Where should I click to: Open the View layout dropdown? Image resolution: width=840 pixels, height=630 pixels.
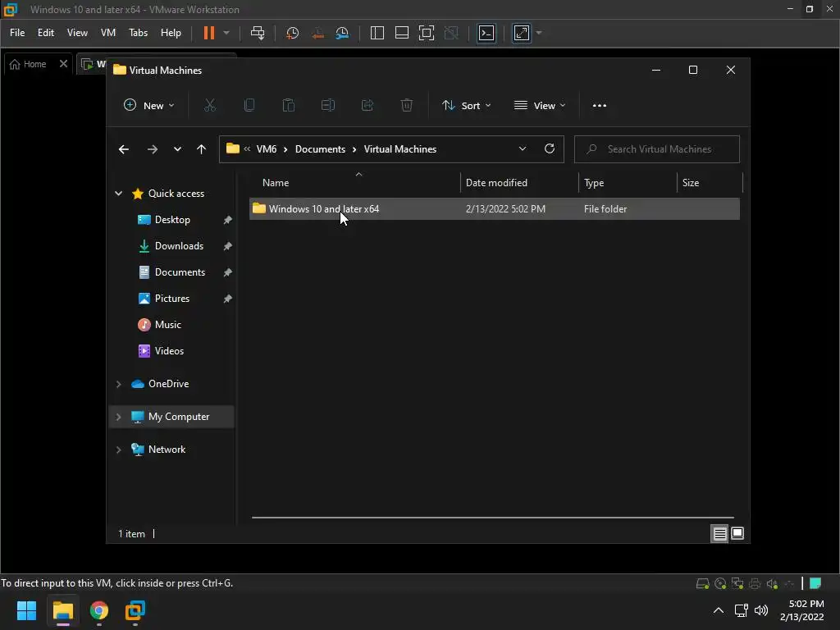[x=540, y=106]
